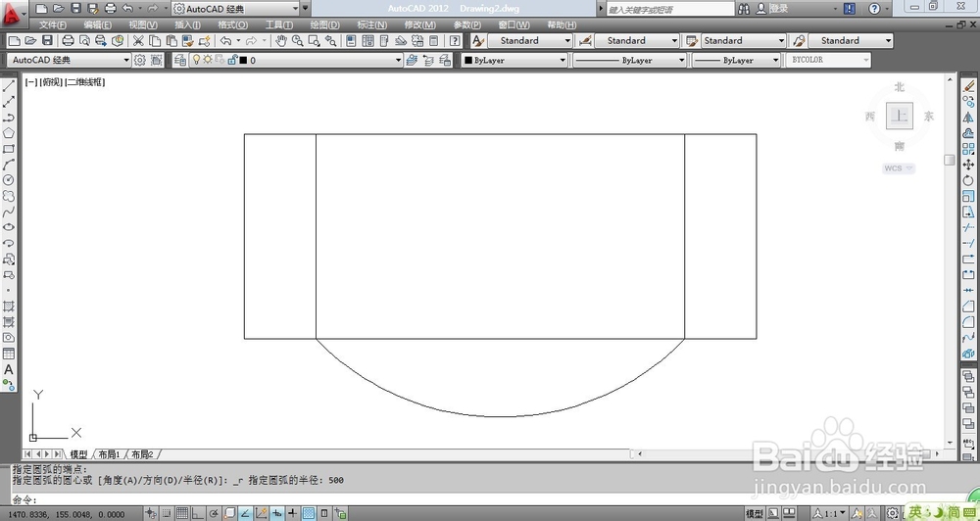Select the Array modify tool
980x521 pixels.
click(x=968, y=149)
